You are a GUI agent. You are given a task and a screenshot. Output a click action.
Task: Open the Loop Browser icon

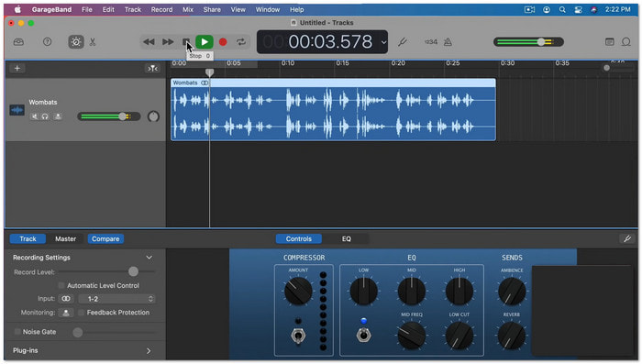pos(626,42)
